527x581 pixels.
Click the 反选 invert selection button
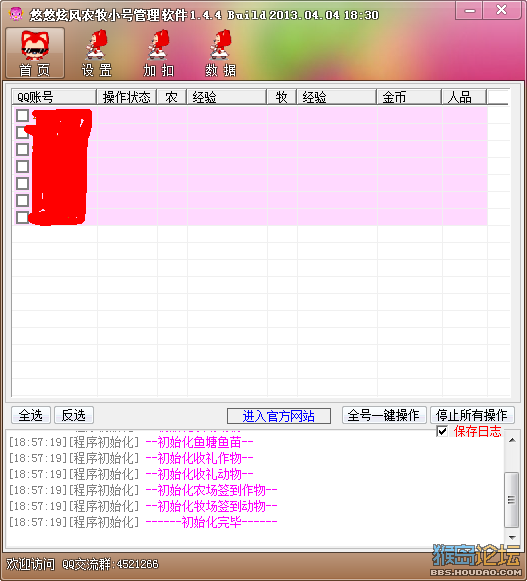point(74,415)
